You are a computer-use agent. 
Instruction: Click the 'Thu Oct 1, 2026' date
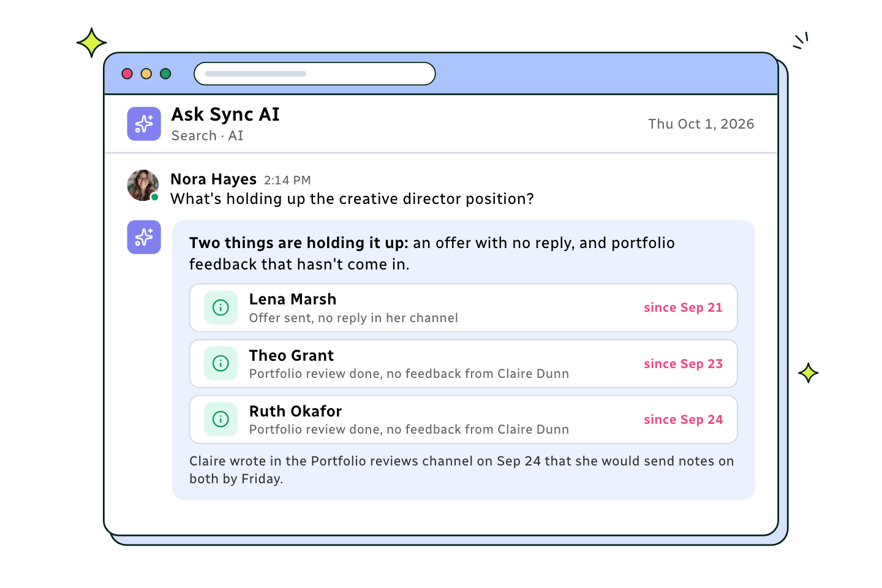701,124
